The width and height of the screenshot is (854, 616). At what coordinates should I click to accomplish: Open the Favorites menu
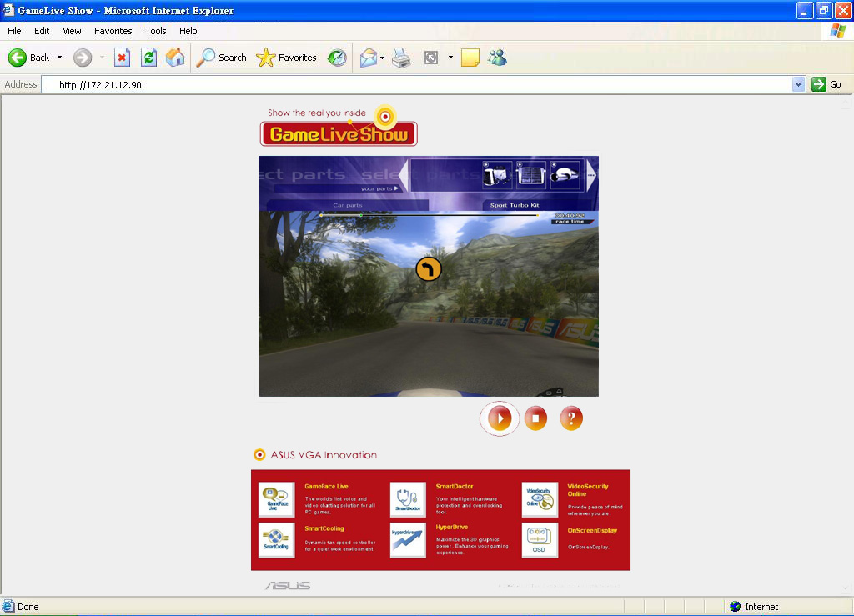113,31
